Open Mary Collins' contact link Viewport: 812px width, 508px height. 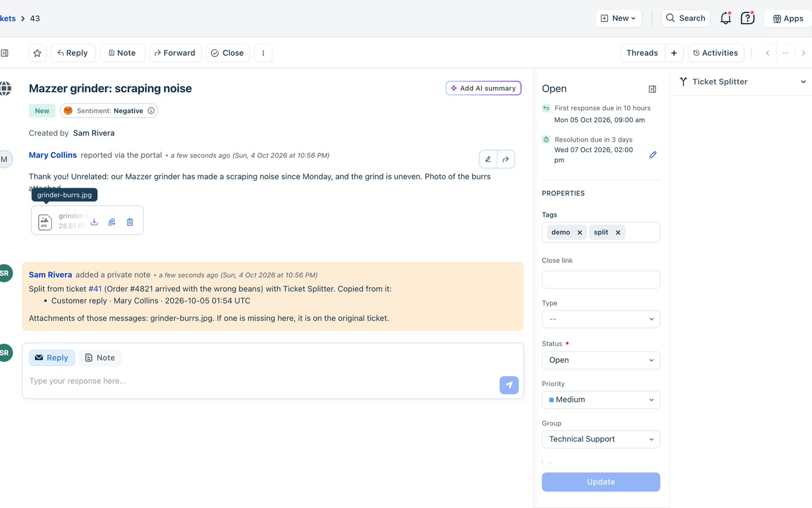click(x=53, y=155)
